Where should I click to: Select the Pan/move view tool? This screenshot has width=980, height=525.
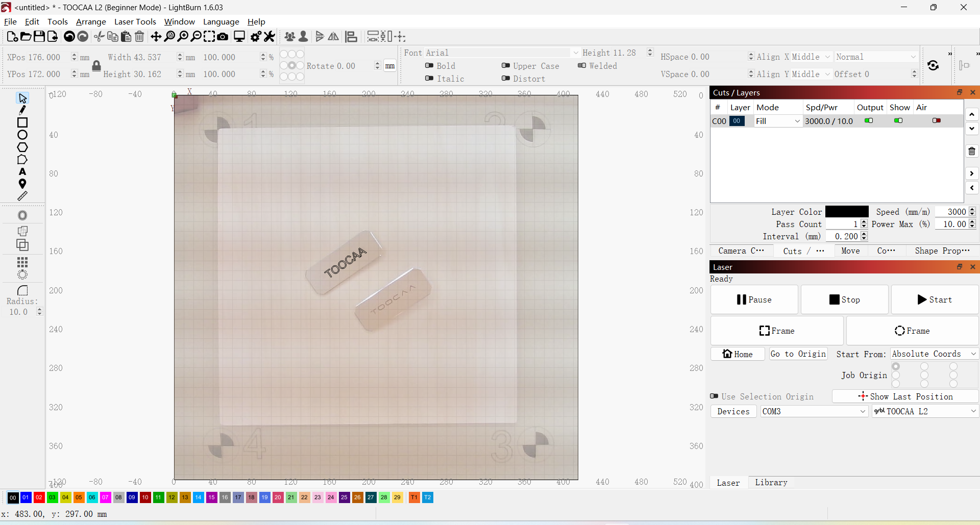pos(156,37)
